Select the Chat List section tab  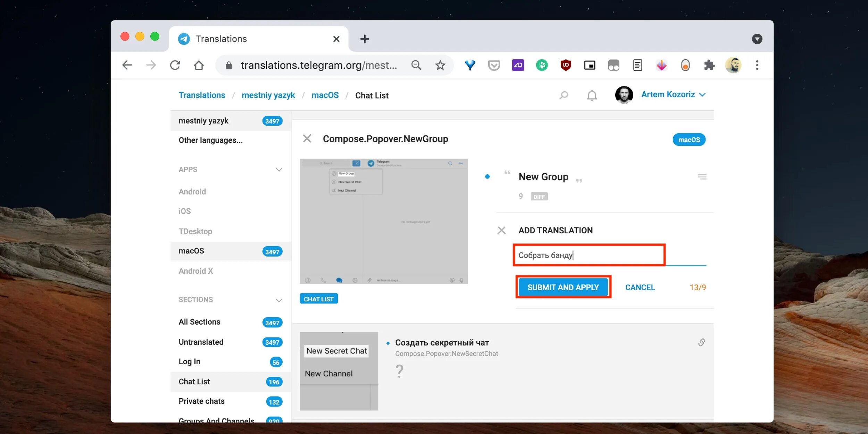(194, 381)
